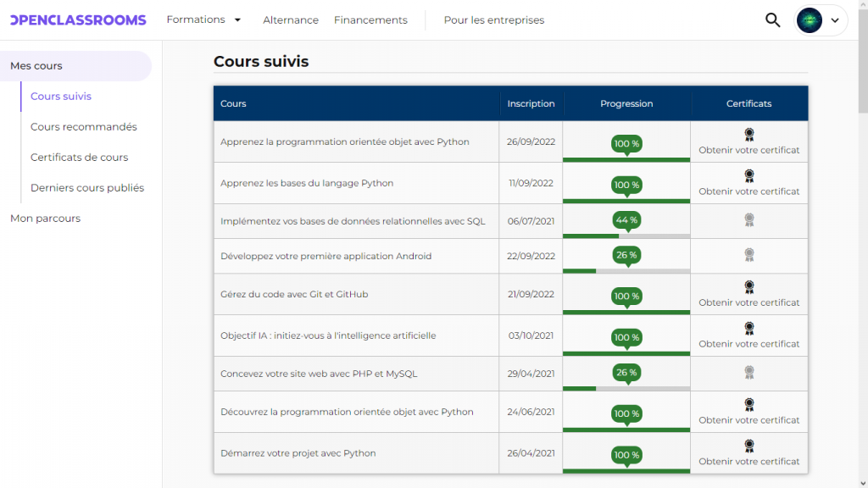The image size is (868, 488).
Task: Open course Implémentez vos bases de données relationnelles
Action: point(353,221)
